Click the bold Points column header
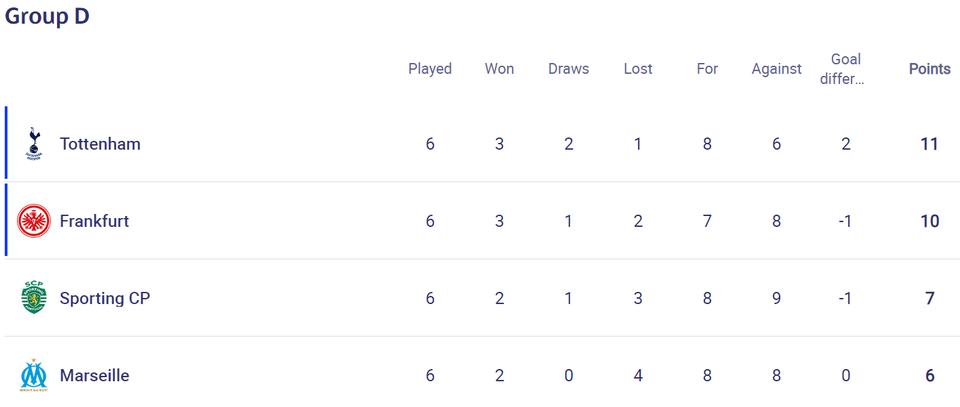The image size is (960, 407). [x=929, y=69]
